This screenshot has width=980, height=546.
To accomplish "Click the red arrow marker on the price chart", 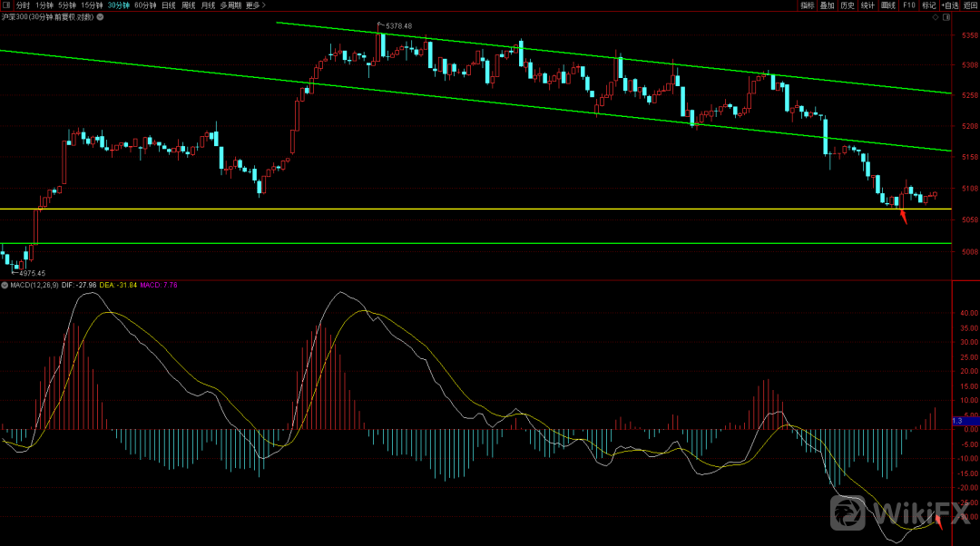I will tap(903, 216).
